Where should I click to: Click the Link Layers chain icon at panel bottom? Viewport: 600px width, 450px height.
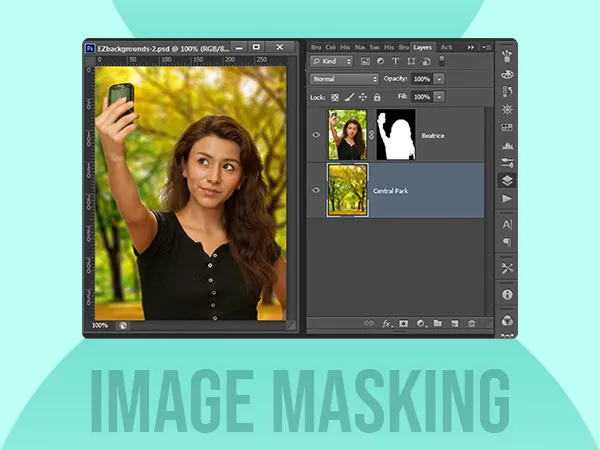[368, 323]
